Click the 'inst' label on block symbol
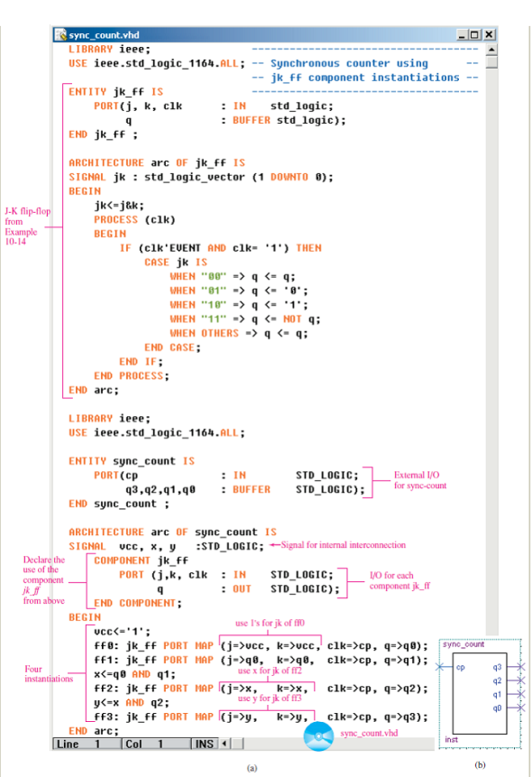This screenshot has width=532, height=777. 451,739
